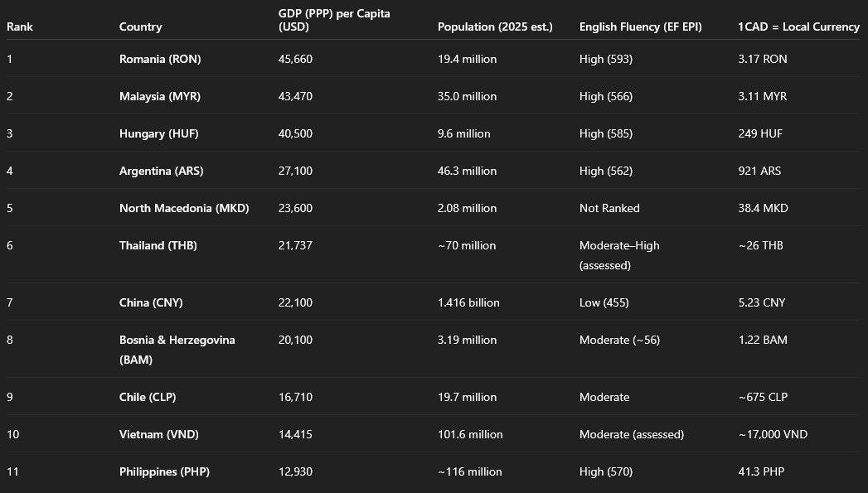Click the population 101.6 million

(x=470, y=434)
